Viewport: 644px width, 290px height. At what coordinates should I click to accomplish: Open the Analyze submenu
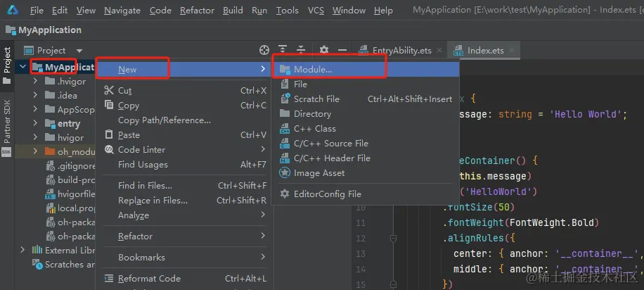point(183,215)
